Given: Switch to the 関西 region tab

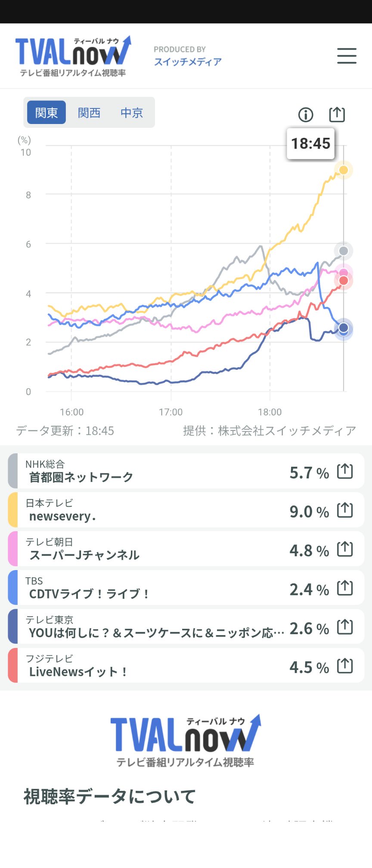Looking at the screenshot, I should (x=89, y=112).
